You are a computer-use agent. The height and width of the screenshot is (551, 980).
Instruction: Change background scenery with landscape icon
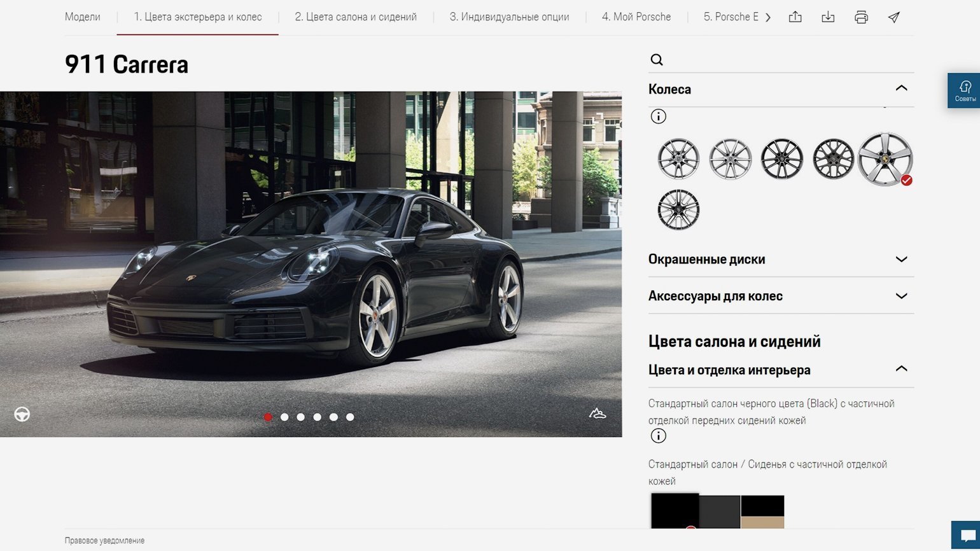pos(597,414)
